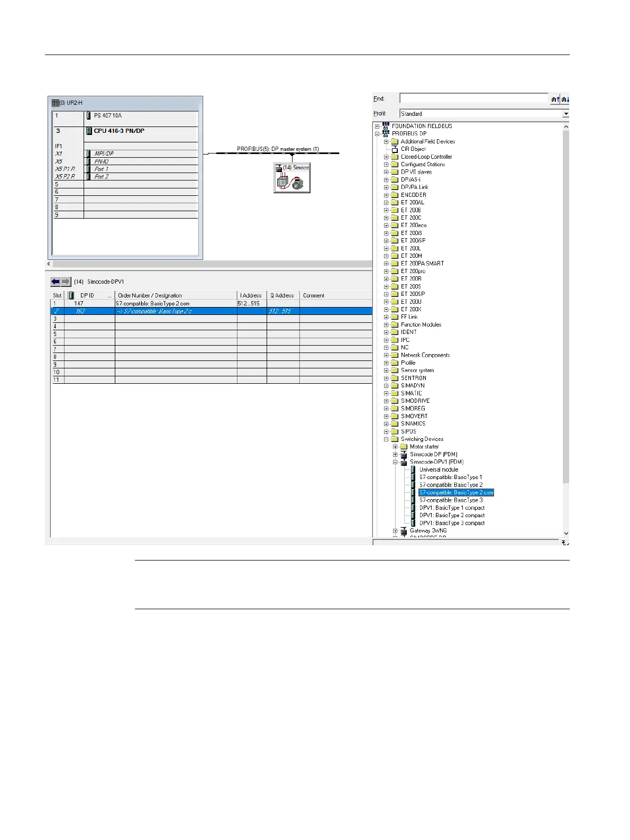Screen dimensions: 630x840
Task: Click the Order Number / Designation header
Action: pyautogui.click(x=176, y=295)
